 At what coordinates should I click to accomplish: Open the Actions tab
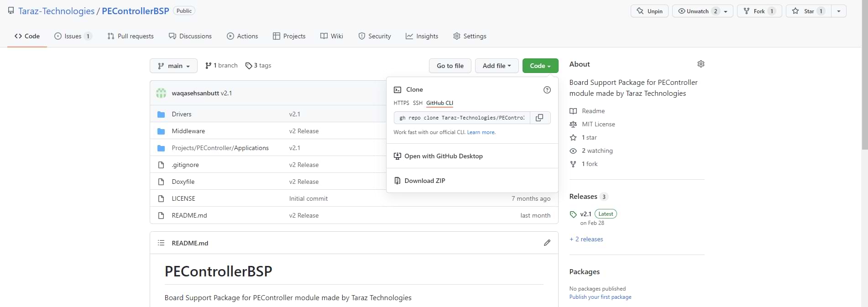click(x=242, y=36)
